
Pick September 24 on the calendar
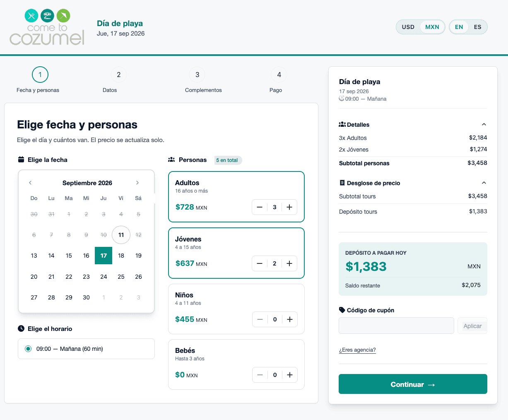point(104,277)
